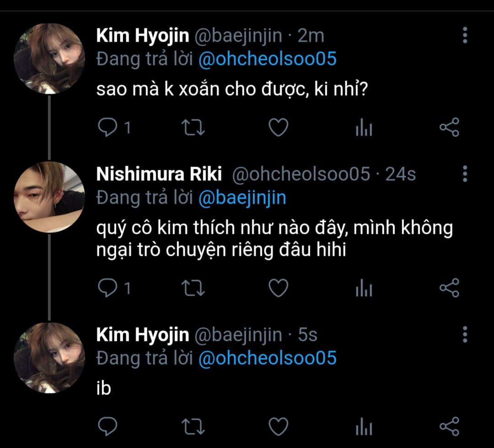
Task: Reply to the 'ib' tweet
Action: click(108, 426)
